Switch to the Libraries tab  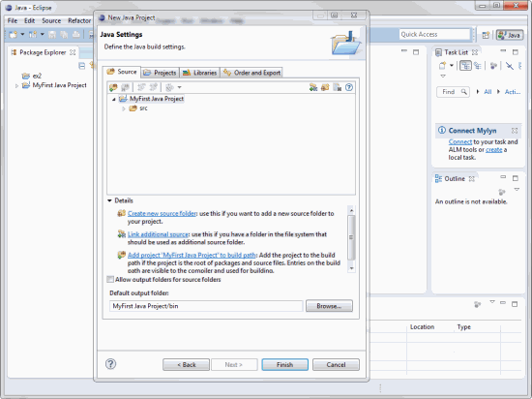199,73
